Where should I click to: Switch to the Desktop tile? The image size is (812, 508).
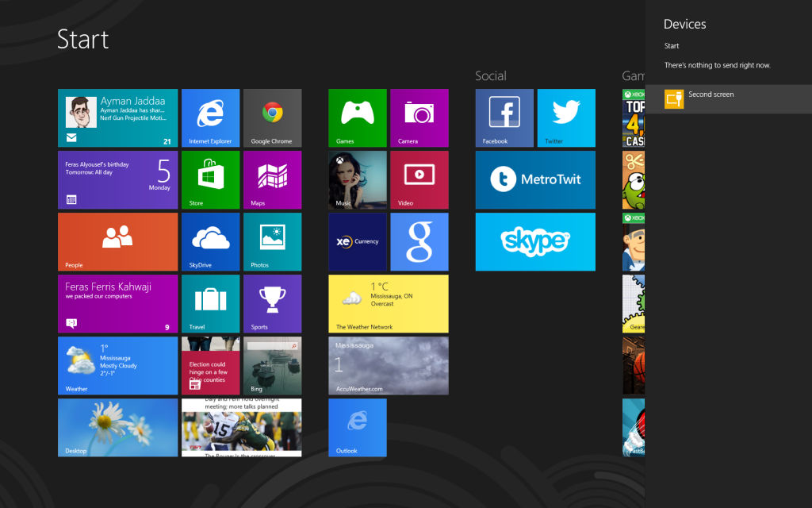tap(117, 428)
